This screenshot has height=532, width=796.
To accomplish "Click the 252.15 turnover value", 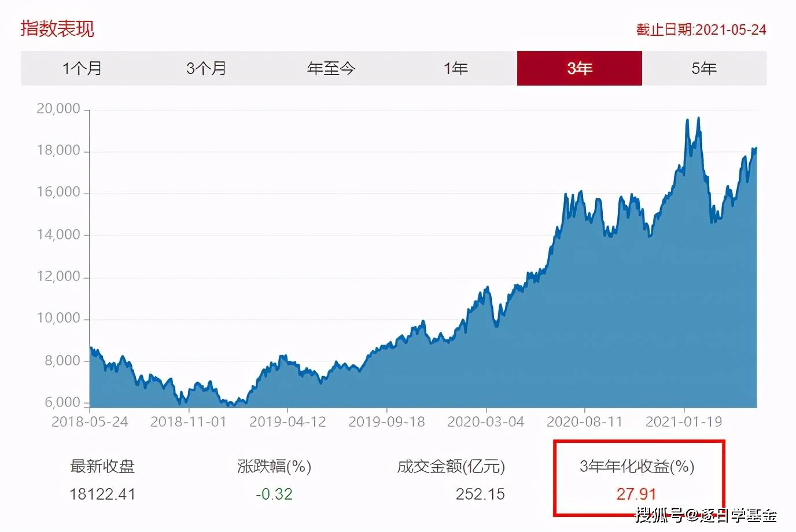I will pyautogui.click(x=480, y=494).
